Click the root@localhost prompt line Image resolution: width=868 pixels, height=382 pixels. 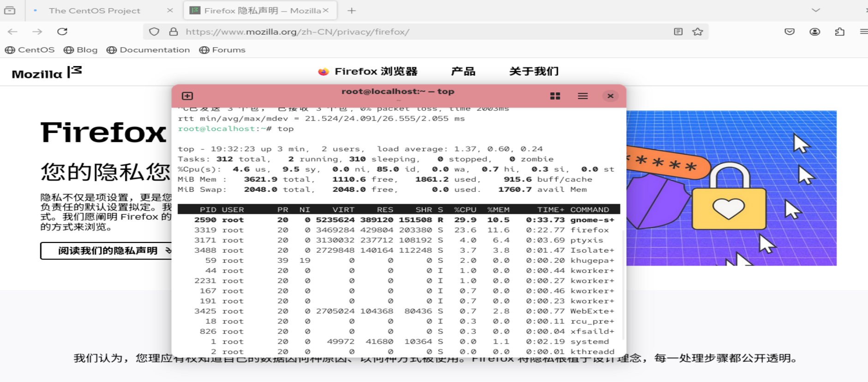(236, 129)
